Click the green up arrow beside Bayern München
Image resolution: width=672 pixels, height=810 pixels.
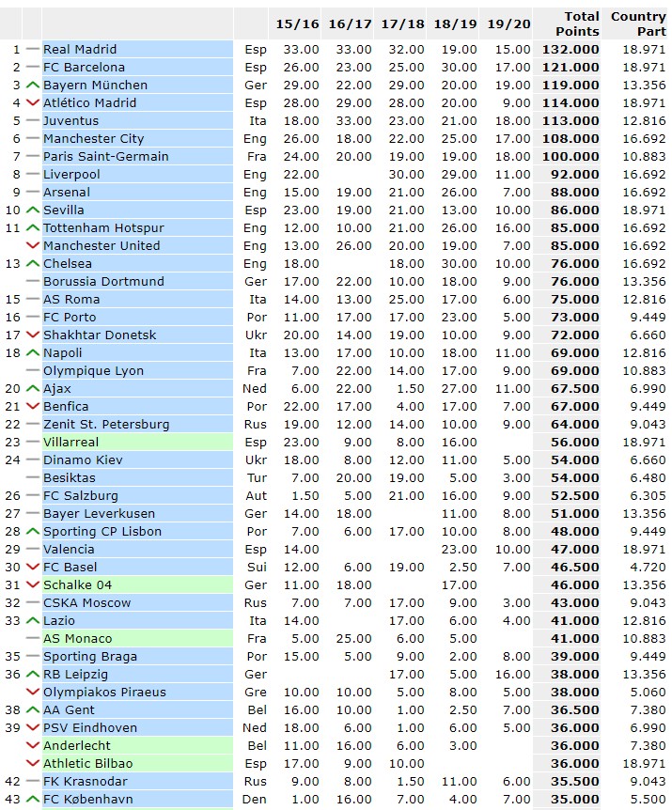tap(33, 86)
